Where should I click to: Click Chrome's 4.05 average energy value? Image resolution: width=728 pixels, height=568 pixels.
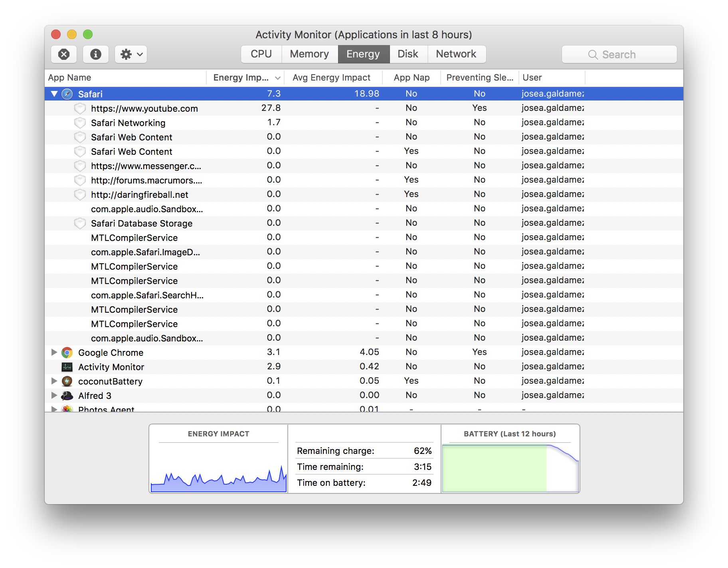point(369,352)
